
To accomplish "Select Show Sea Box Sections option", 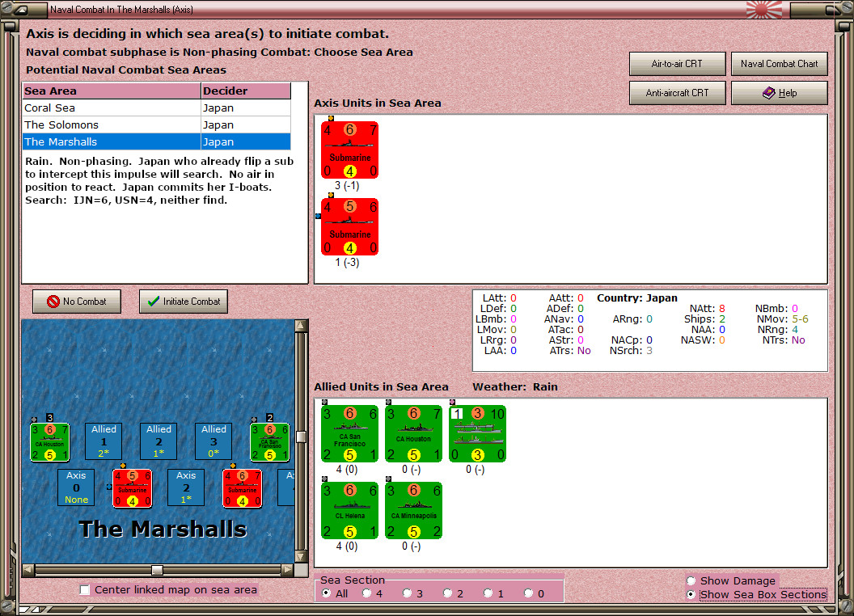I will pyautogui.click(x=691, y=595).
